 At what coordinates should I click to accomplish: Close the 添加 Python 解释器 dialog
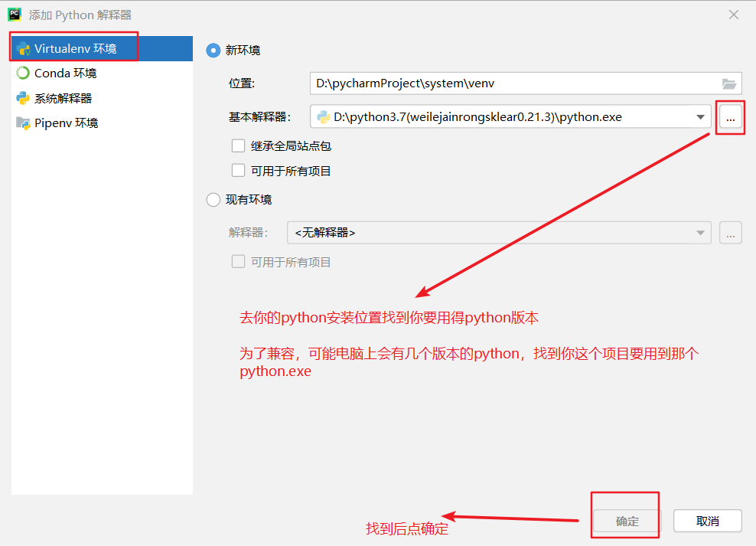(x=733, y=15)
